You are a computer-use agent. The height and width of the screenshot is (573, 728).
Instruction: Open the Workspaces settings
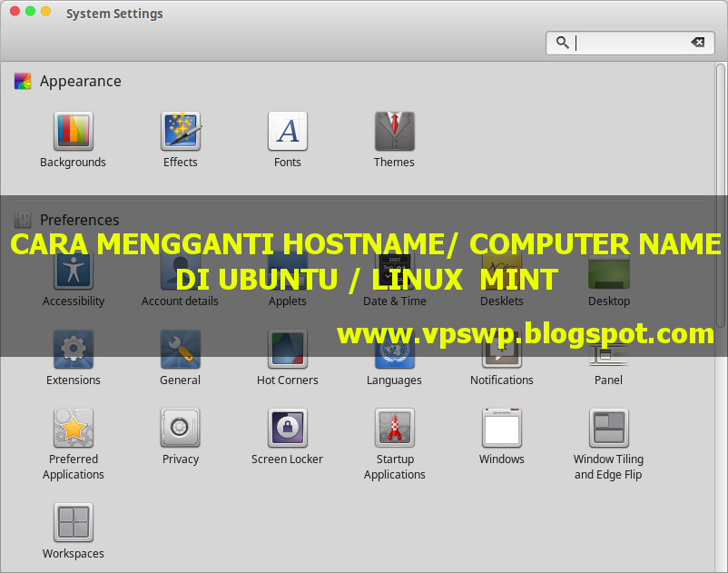pos(74,522)
